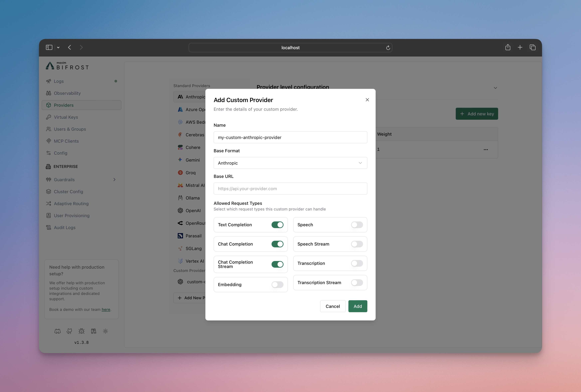The image size is (581, 392).
Task: Open the Bifrost Discord community
Action: click(x=58, y=331)
